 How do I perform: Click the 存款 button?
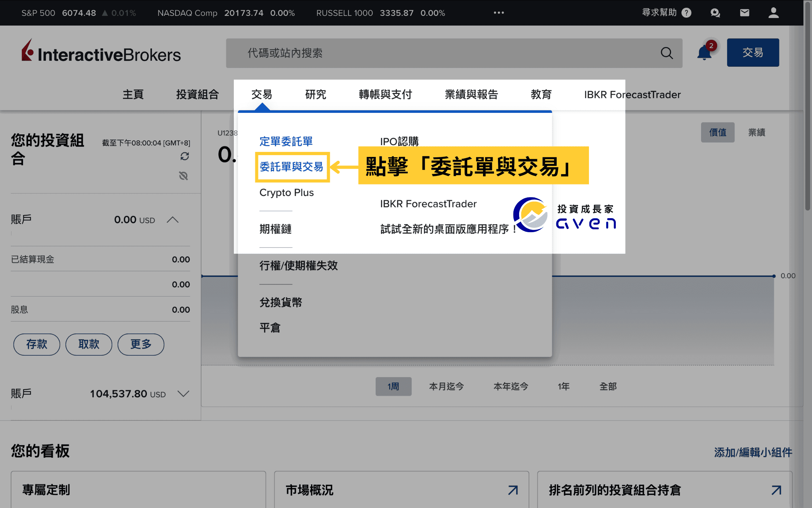pyautogui.click(x=37, y=344)
